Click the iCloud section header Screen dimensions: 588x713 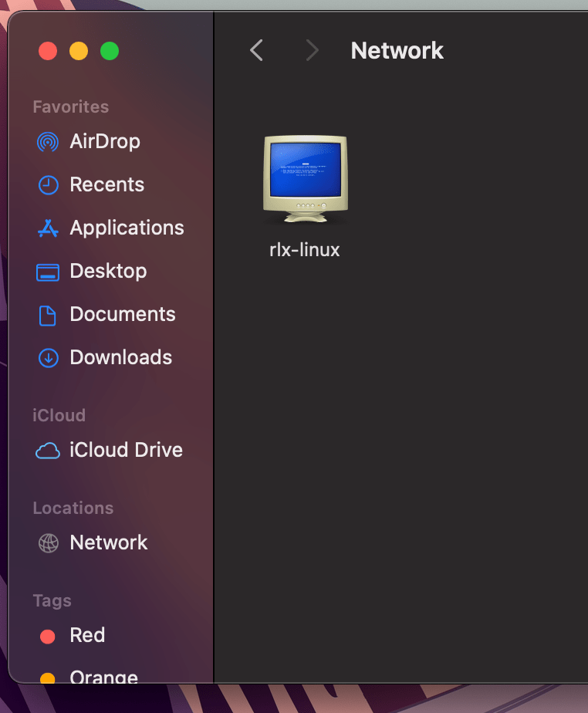click(59, 415)
